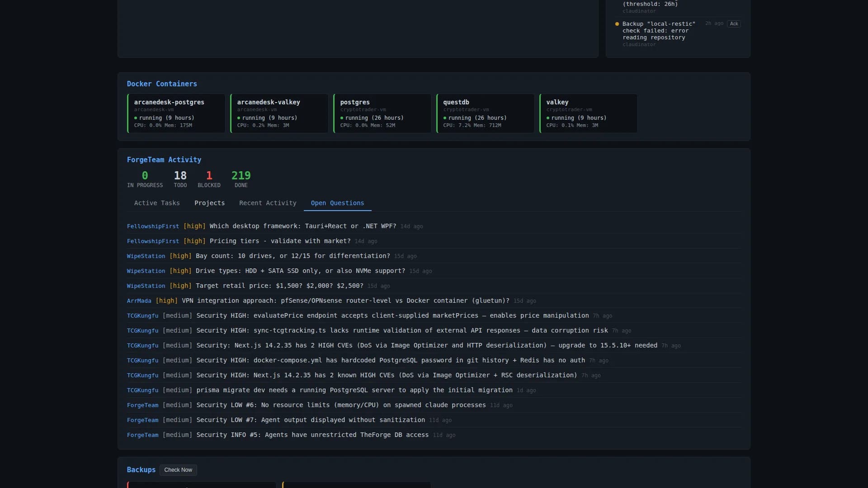Click the TODO count 18

tap(180, 175)
